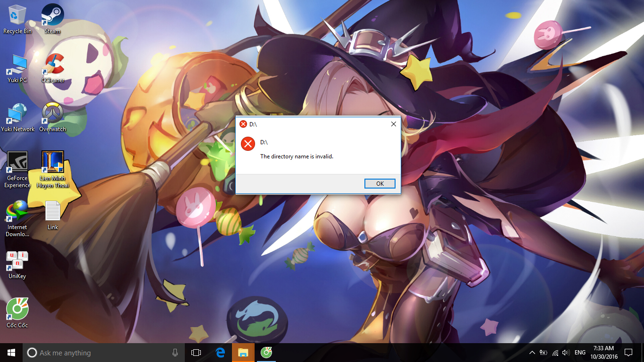Select the UniKey desktop shortcut
644x362 pixels.
pos(17,265)
